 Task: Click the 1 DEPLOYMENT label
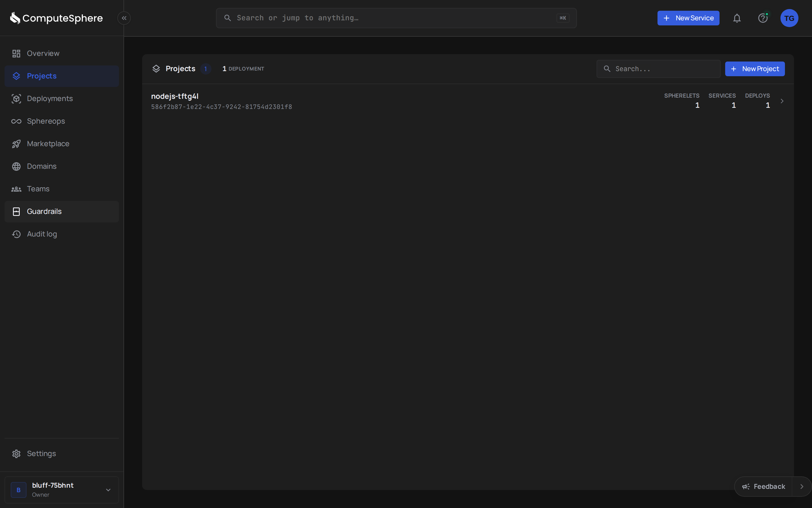coord(243,69)
